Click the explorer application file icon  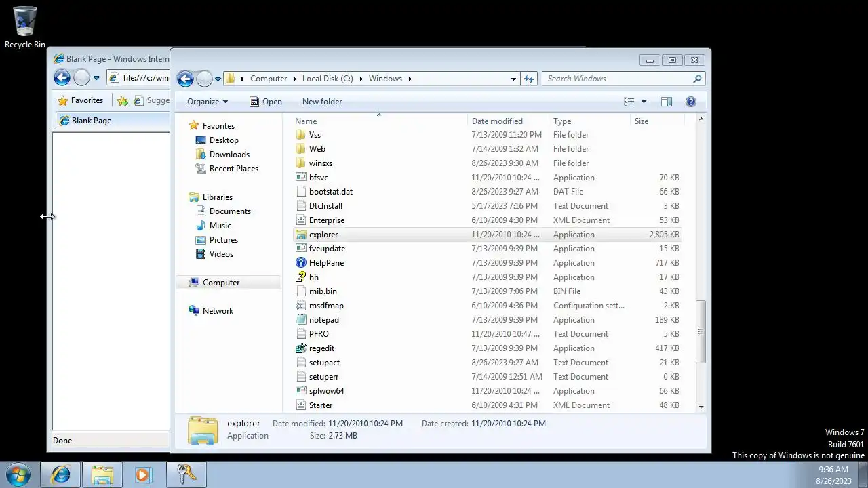point(301,235)
